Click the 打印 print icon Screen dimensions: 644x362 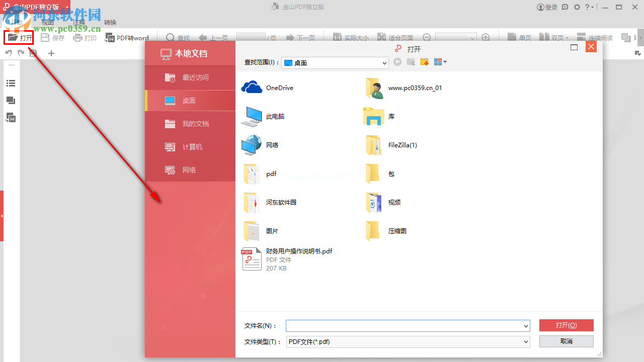(77, 38)
